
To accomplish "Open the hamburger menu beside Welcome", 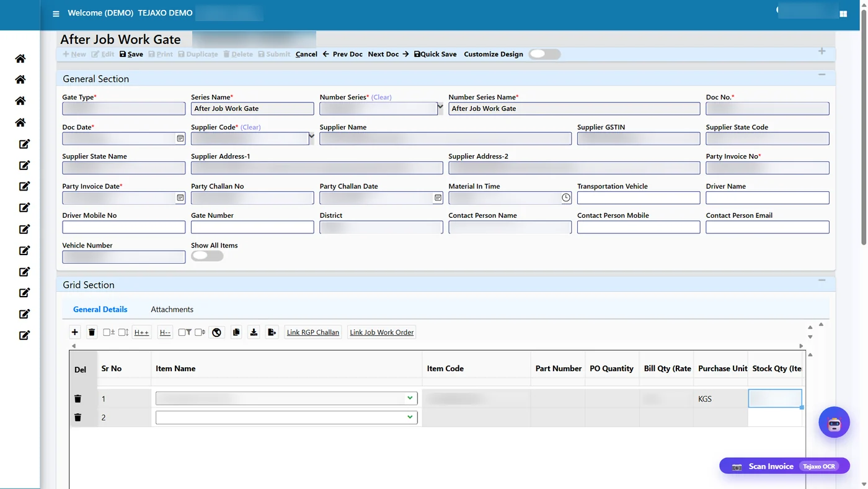I will [56, 14].
